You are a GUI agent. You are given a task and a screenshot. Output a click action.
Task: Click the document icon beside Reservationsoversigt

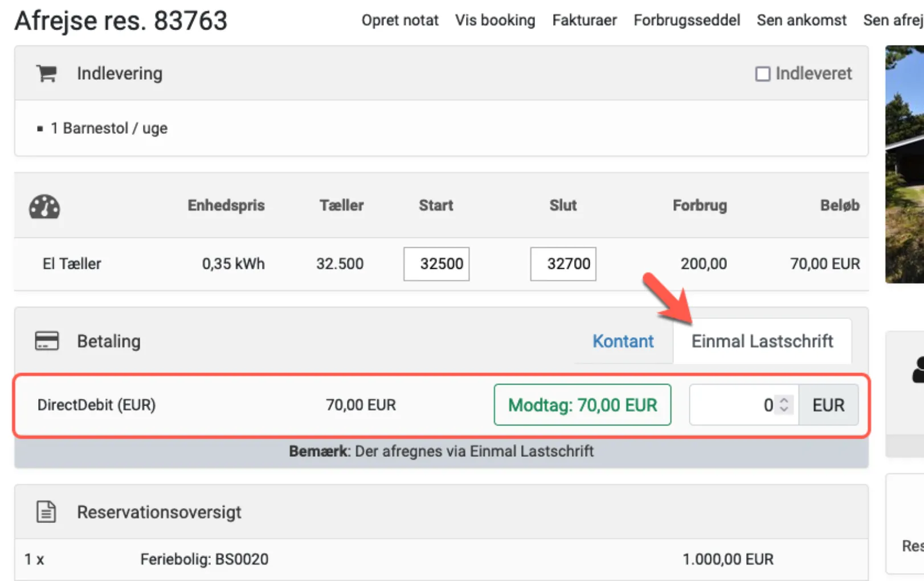(45, 511)
